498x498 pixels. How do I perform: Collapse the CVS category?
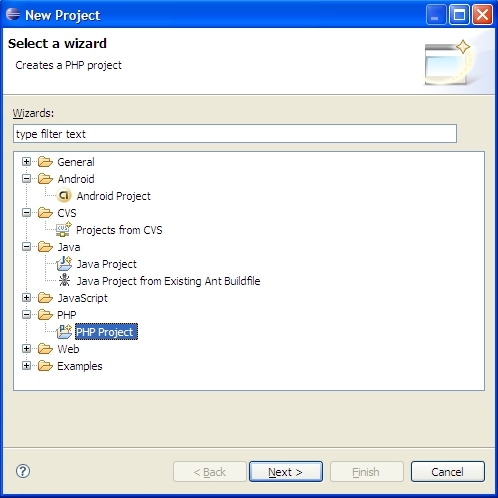pos(26,213)
